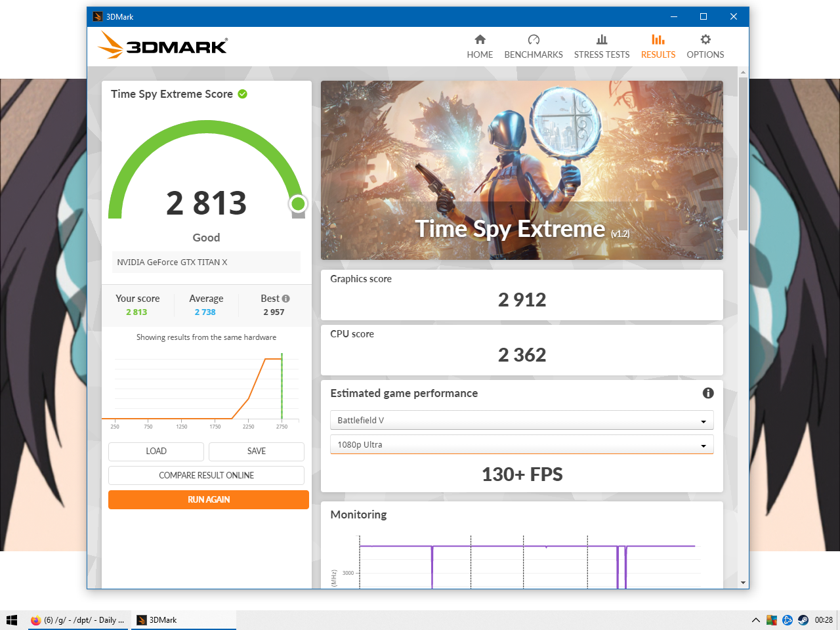Click the vertical scrollbar down arrow

pos(743,583)
